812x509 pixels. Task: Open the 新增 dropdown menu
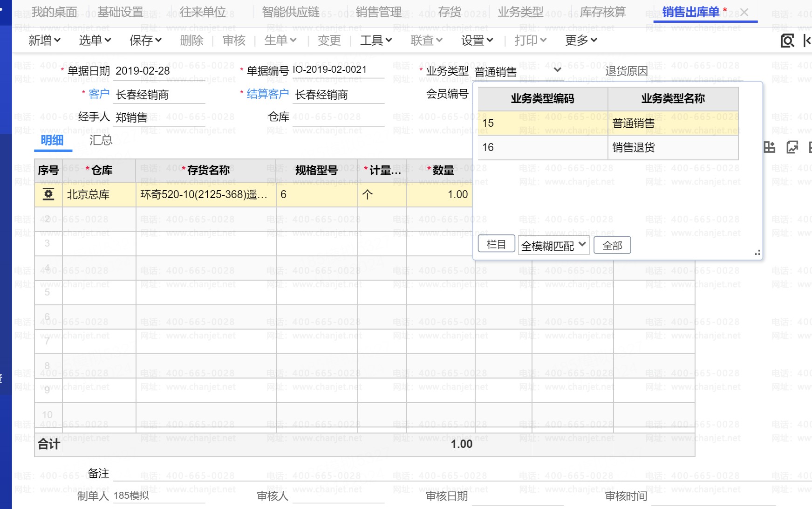pyautogui.click(x=44, y=41)
